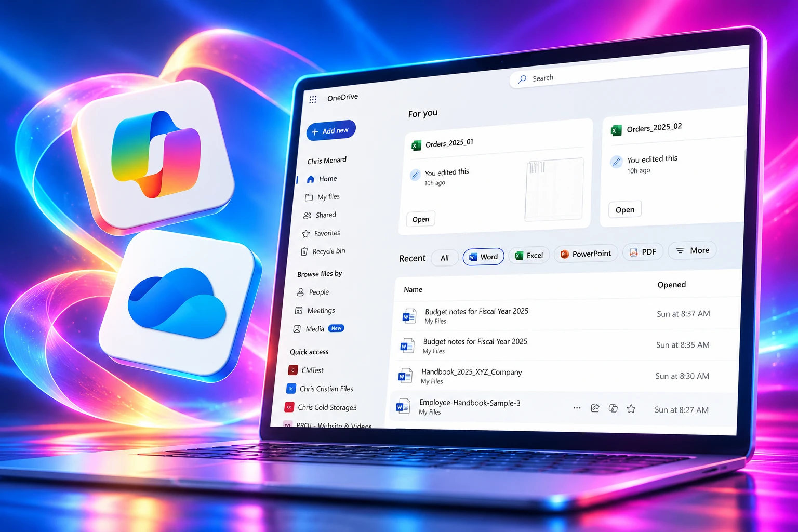Click the Media image icon
The height and width of the screenshot is (532, 798).
click(x=297, y=329)
